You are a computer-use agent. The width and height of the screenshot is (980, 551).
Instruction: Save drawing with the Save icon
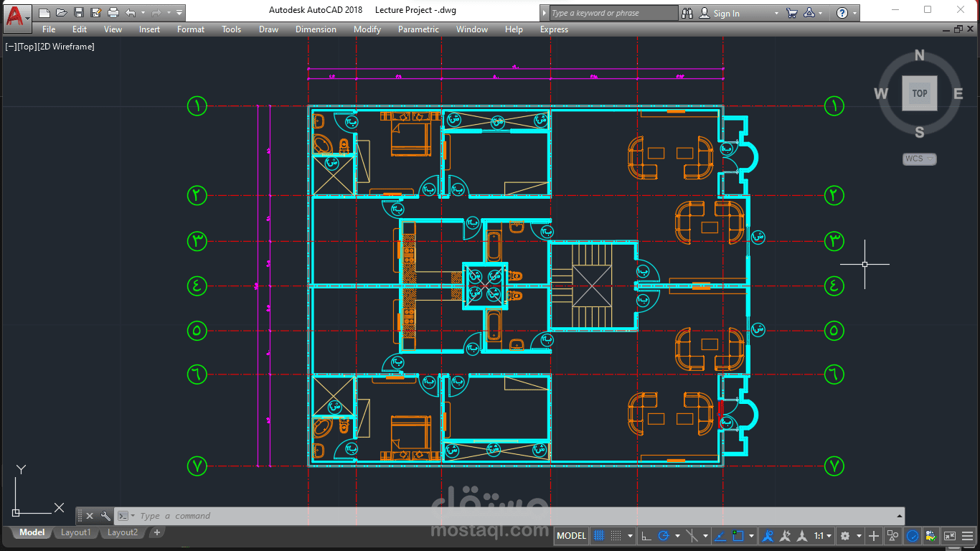point(79,13)
